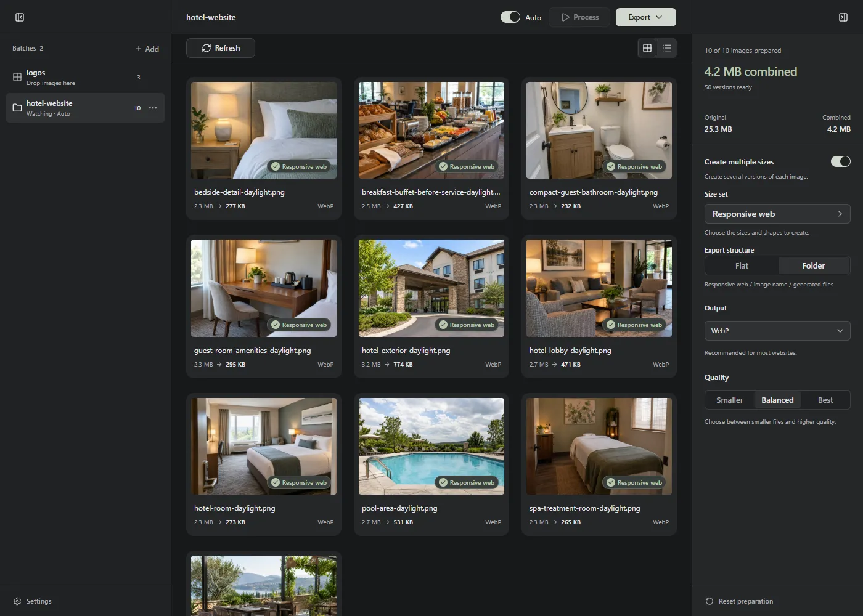The width and height of the screenshot is (863, 616).
Task: Select Folder export structure
Action: point(814,265)
